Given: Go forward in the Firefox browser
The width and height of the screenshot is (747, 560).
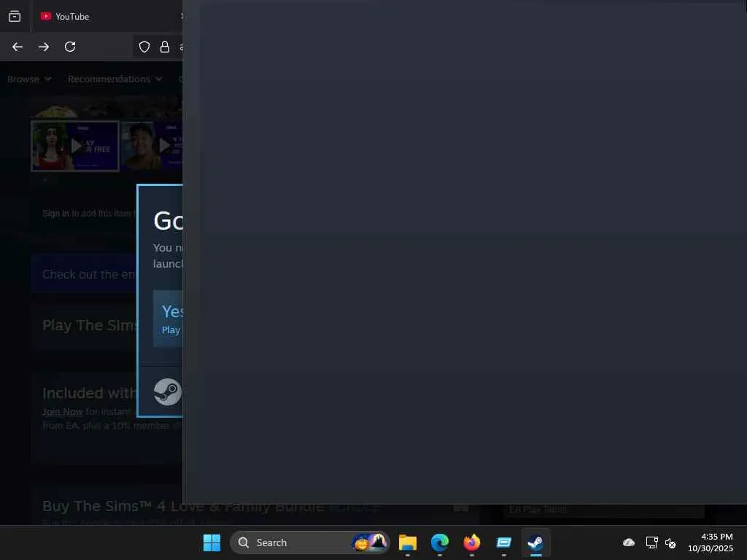Looking at the screenshot, I should pos(44,47).
